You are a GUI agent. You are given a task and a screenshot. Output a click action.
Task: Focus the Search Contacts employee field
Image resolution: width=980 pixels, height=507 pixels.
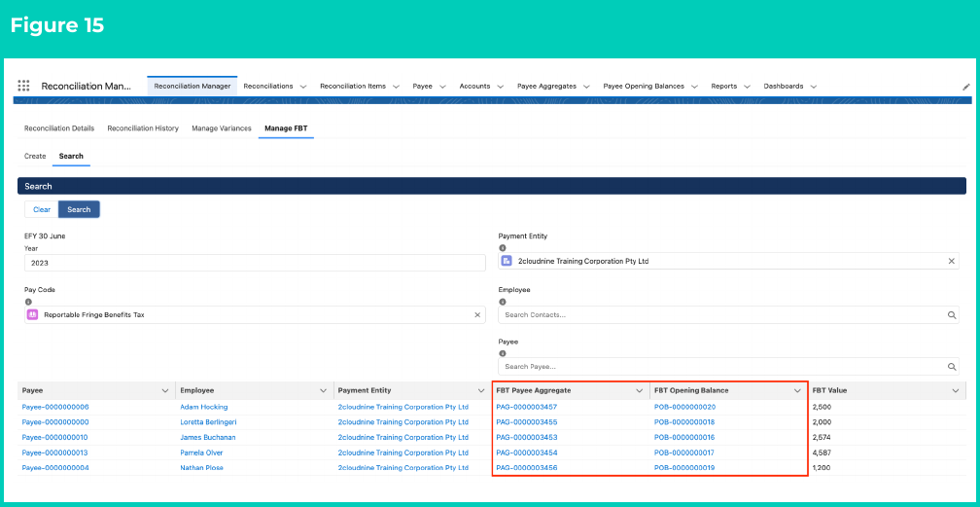(x=728, y=315)
